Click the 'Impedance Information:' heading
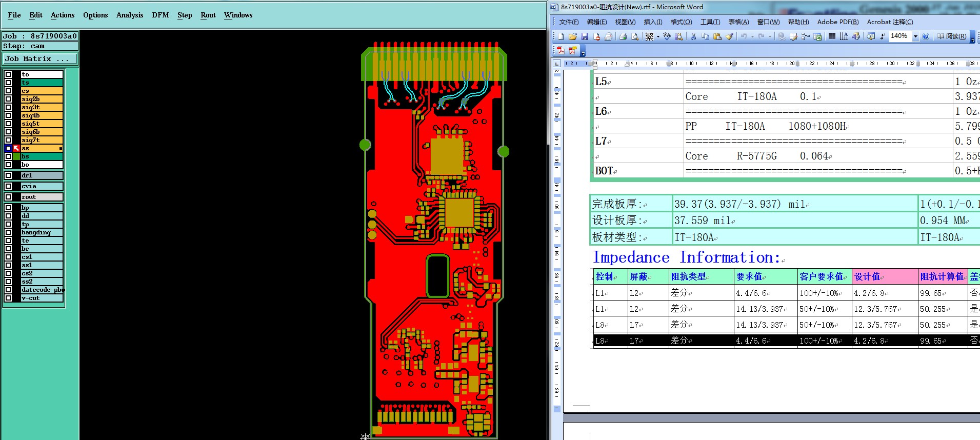980x440 pixels. 687,257
